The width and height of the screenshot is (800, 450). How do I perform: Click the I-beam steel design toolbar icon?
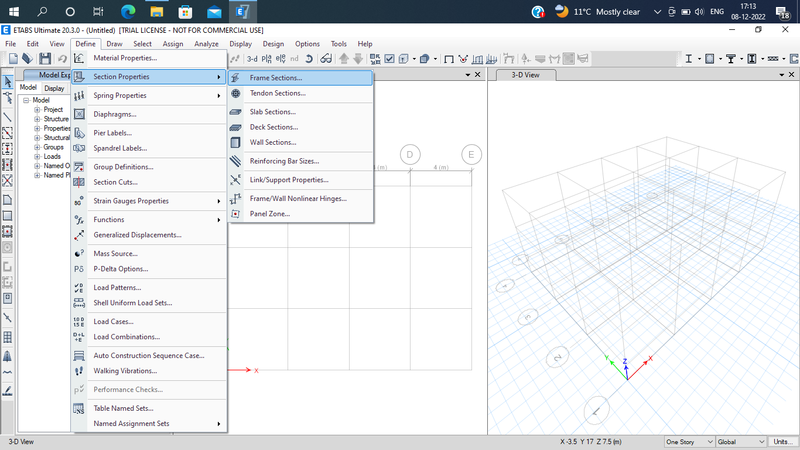pyautogui.click(x=688, y=59)
